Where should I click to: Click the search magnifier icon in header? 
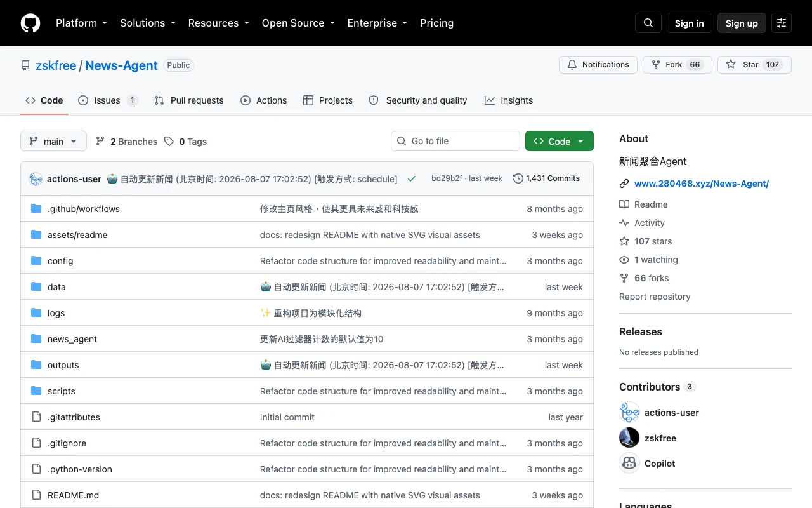pos(648,23)
